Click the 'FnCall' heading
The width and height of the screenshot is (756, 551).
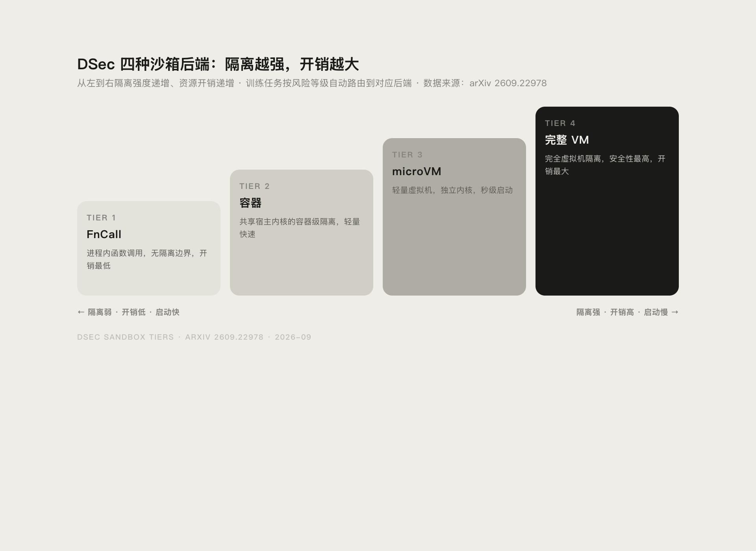click(x=104, y=234)
